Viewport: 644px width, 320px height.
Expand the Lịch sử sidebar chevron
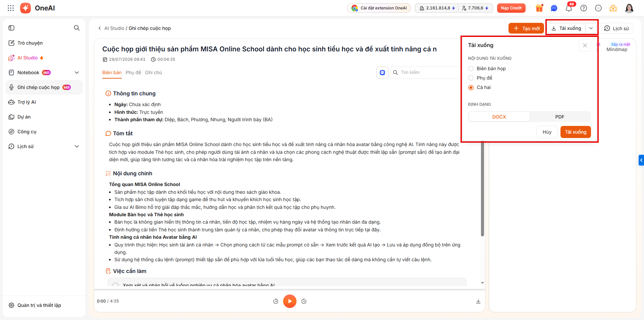pyautogui.click(x=77, y=146)
